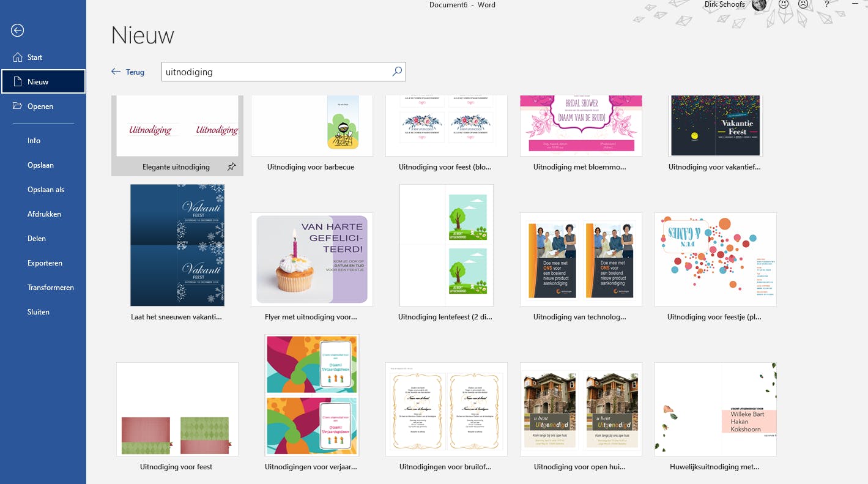Send positive feedback with the smiley icon

[784, 4]
